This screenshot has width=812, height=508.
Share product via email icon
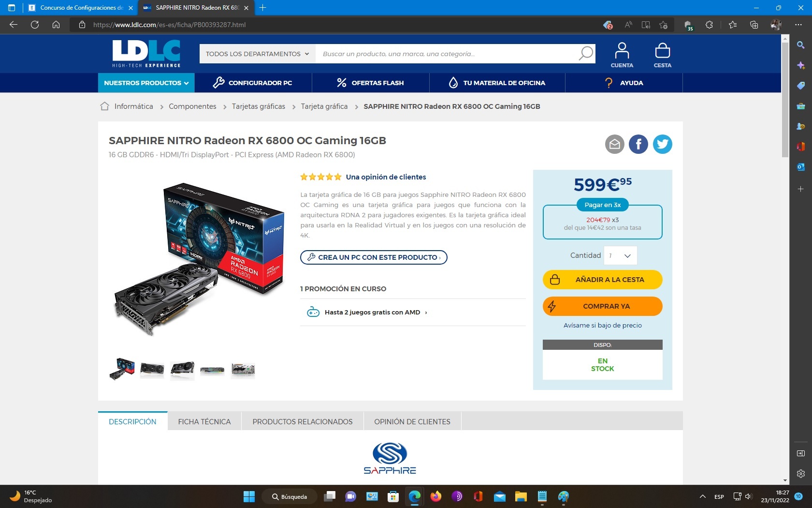pos(614,144)
